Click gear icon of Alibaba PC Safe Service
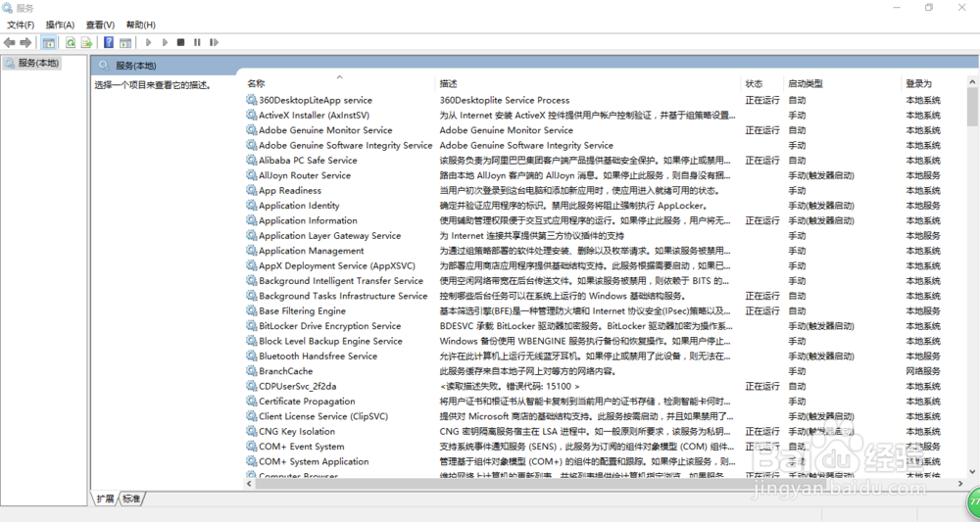980x522 pixels. (x=251, y=160)
